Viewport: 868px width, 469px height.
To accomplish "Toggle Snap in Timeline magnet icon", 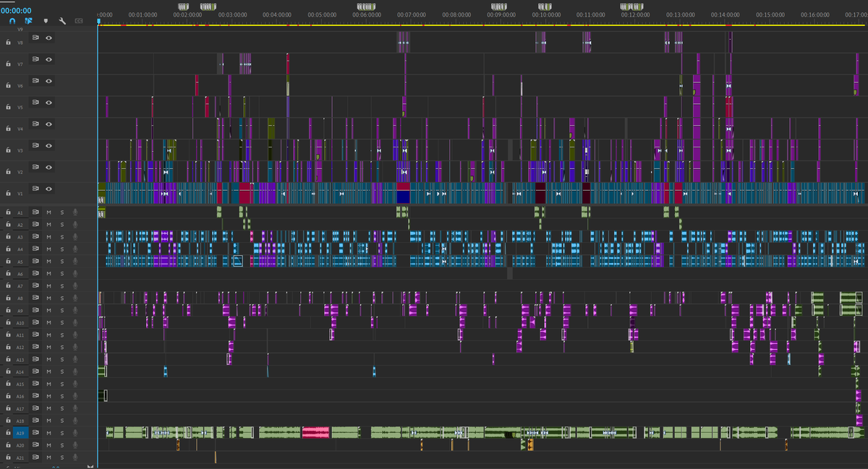I will [12, 21].
